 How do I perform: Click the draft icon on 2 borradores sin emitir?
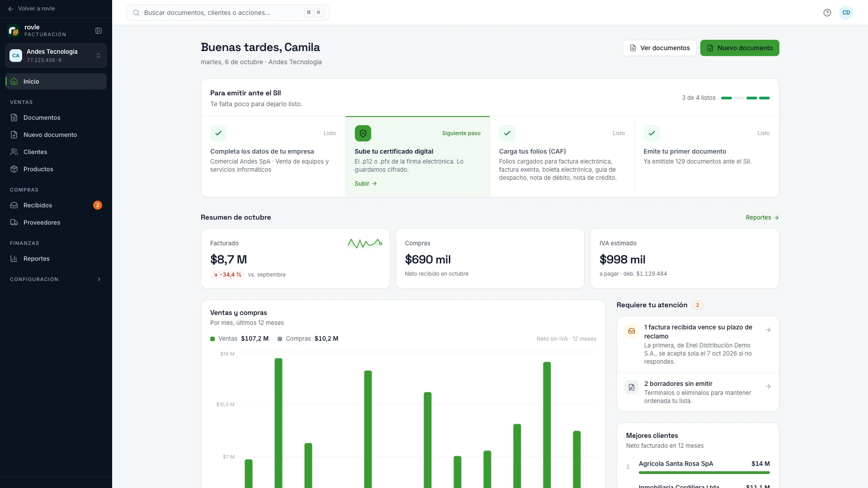coord(632,387)
